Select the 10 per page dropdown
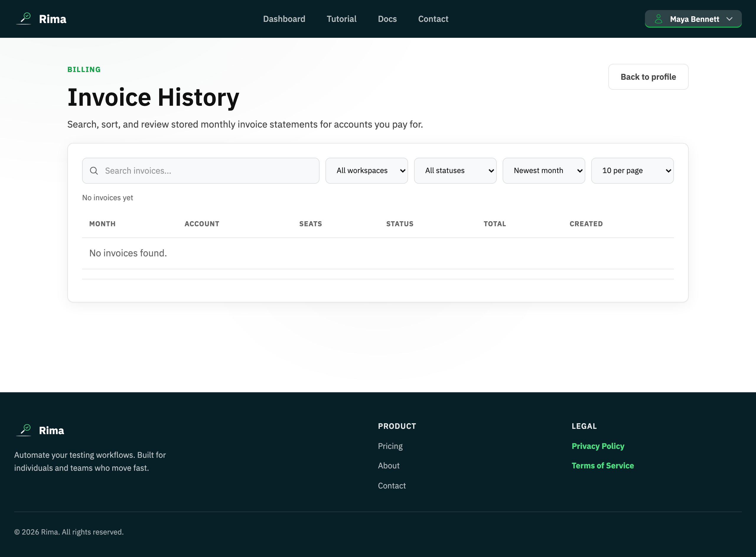 coord(632,171)
